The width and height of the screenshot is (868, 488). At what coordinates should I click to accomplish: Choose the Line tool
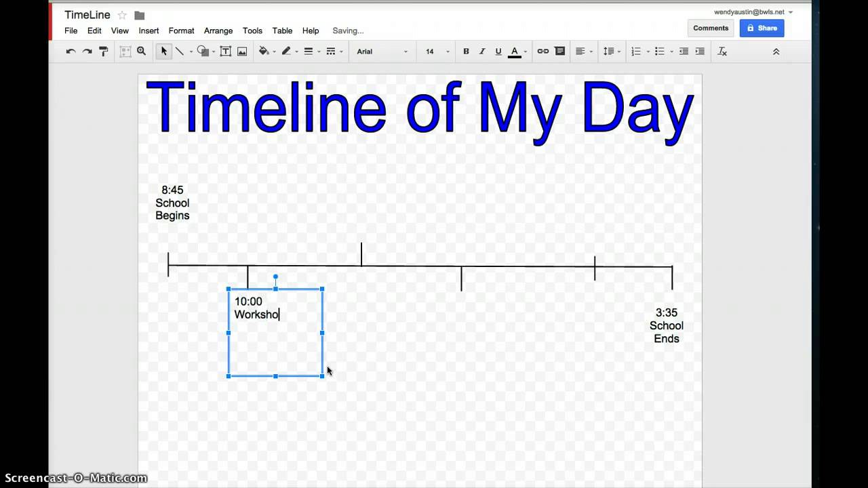pos(180,51)
